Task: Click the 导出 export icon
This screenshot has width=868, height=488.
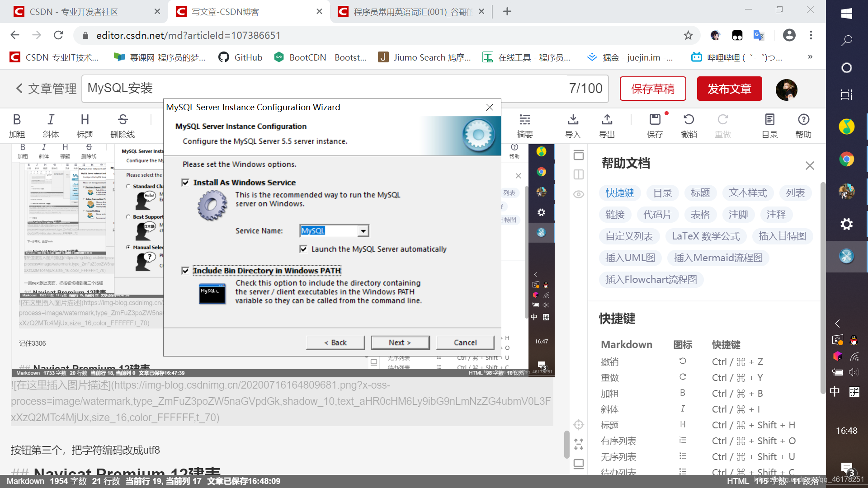Action: 607,126
